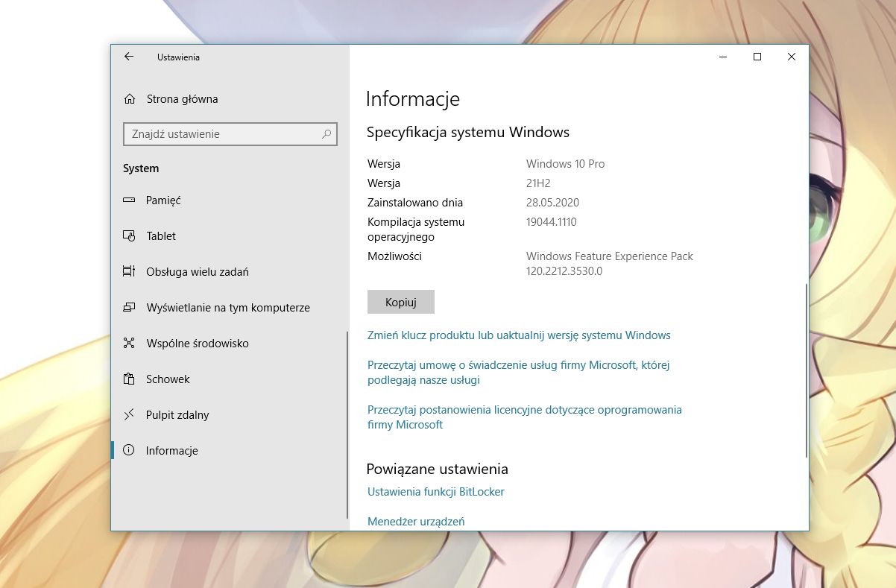
Task: Open Menedżer urządzeń link
Action: point(416,522)
